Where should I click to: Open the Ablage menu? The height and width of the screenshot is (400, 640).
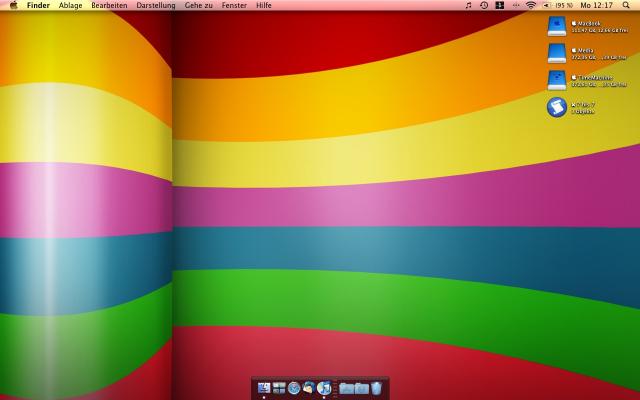pyautogui.click(x=71, y=5)
